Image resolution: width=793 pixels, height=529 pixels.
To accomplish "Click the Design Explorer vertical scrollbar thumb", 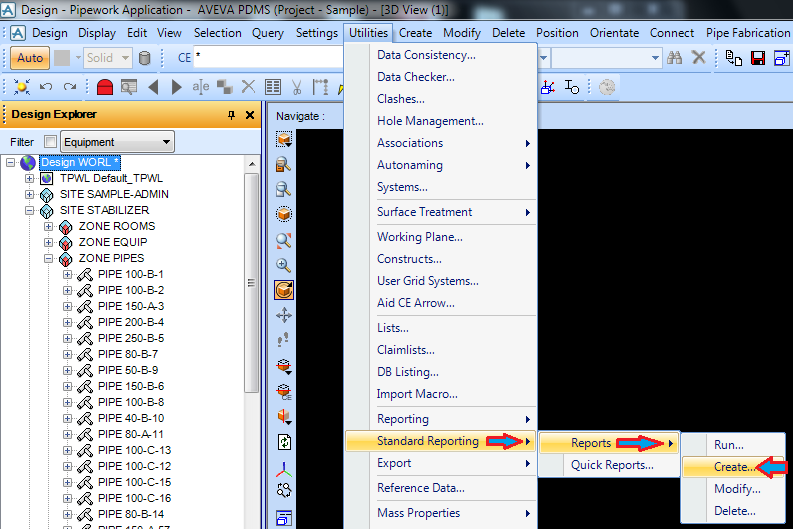I will [x=251, y=283].
